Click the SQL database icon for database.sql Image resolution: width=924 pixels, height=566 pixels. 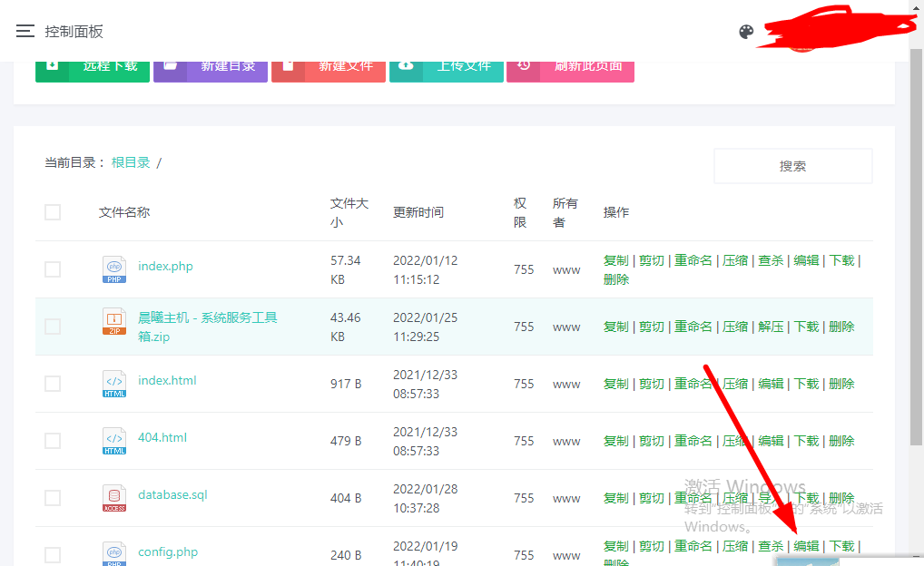(x=114, y=498)
